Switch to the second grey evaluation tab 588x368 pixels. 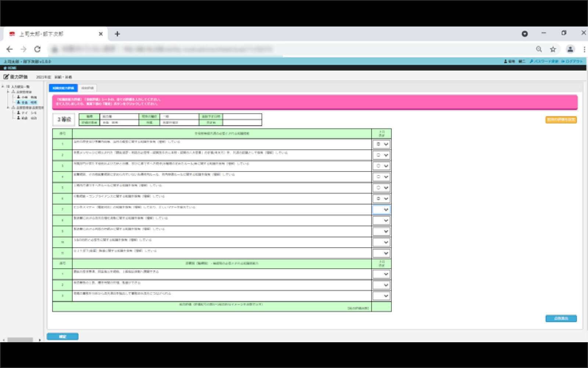pyautogui.click(x=88, y=88)
